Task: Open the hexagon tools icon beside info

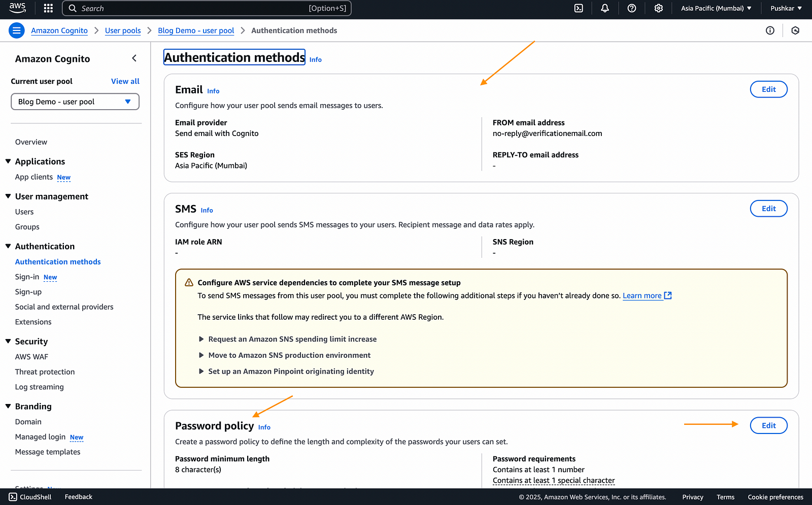Action: tap(795, 30)
